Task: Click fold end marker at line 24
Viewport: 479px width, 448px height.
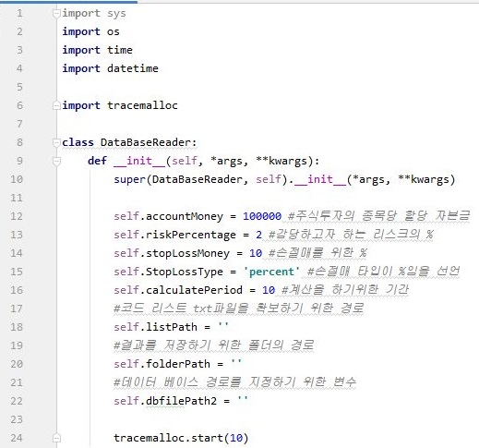Action: (56, 438)
